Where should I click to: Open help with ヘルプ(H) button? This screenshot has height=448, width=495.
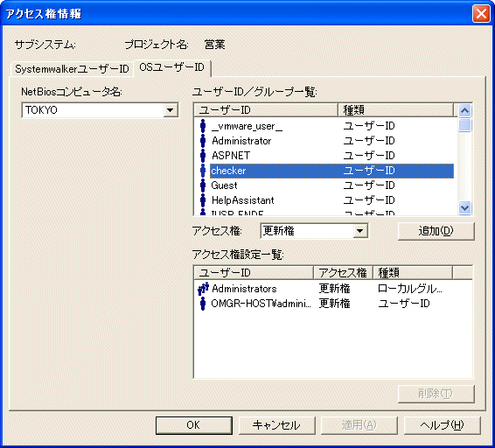[x=443, y=425]
